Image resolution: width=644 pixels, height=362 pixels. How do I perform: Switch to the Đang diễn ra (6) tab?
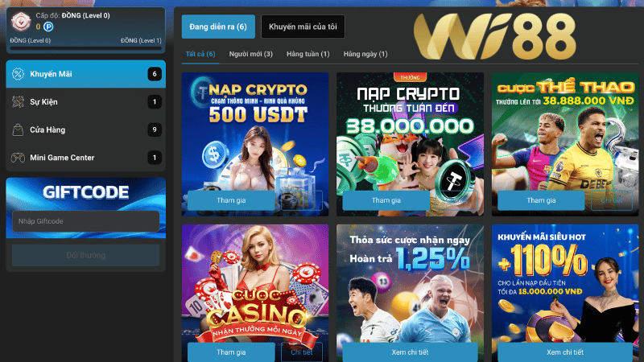[x=218, y=27]
